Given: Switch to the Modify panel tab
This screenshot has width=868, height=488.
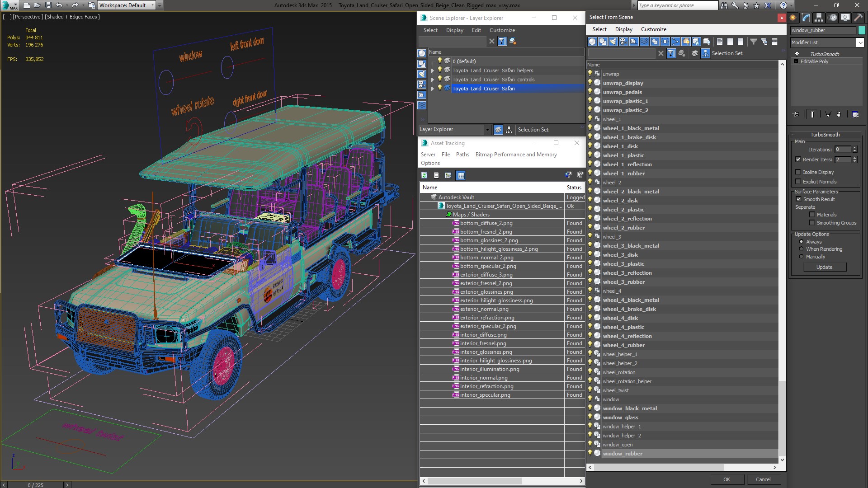Looking at the screenshot, I should [806, 18].
